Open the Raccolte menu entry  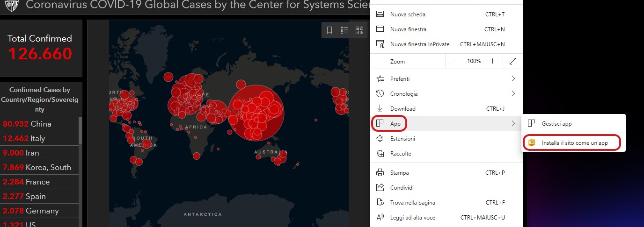[446, 154]
